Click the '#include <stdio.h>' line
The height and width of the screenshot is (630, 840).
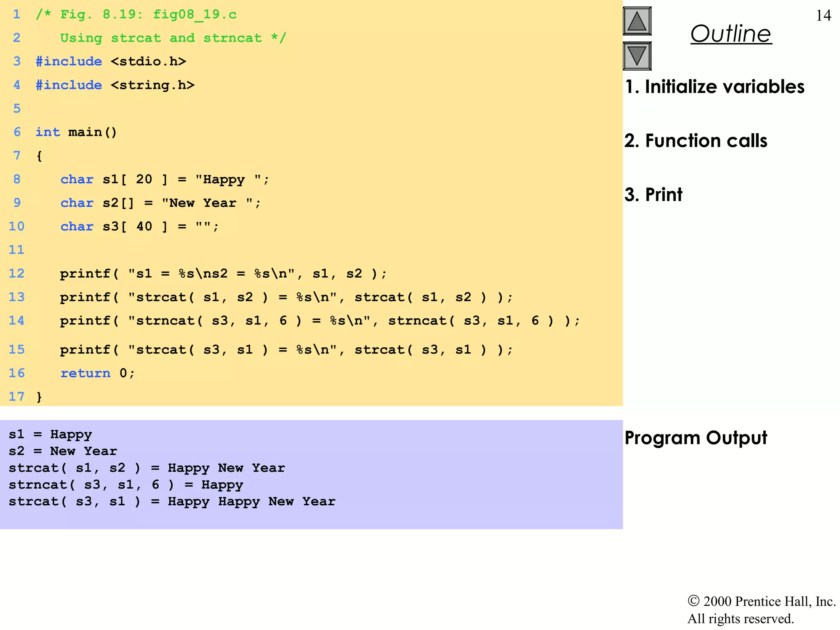point(111,62)
